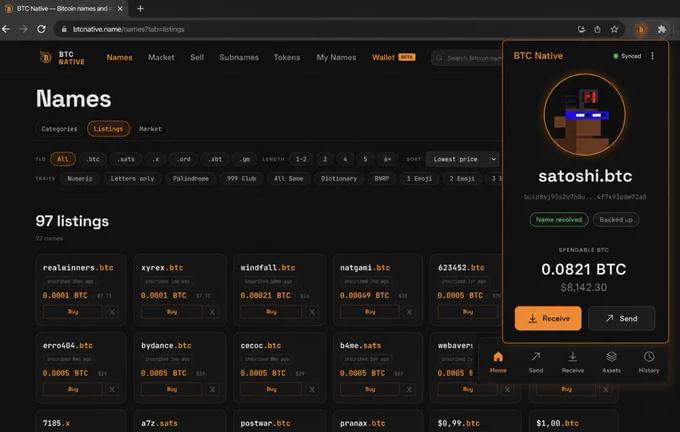Dismiss the bydance.btc listing with X

point(212,389)
